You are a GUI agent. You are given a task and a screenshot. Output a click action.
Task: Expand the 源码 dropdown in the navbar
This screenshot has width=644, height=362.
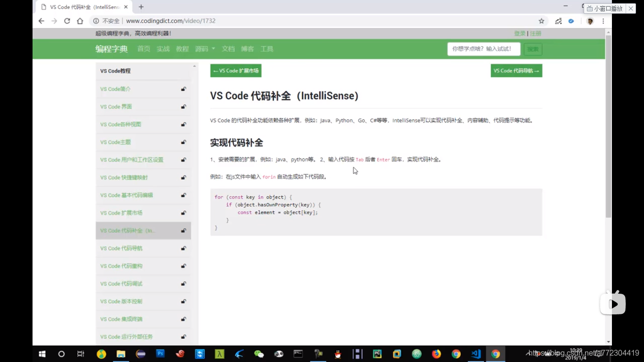(x=205, y=49)
